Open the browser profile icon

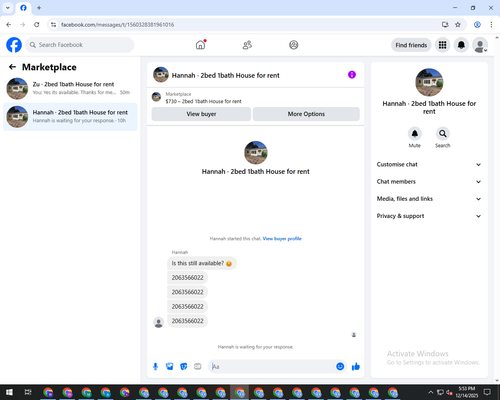tap(477, 25)
